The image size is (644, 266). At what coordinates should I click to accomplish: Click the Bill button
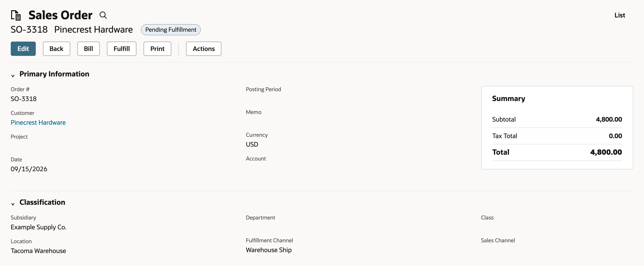click(89, 49)
